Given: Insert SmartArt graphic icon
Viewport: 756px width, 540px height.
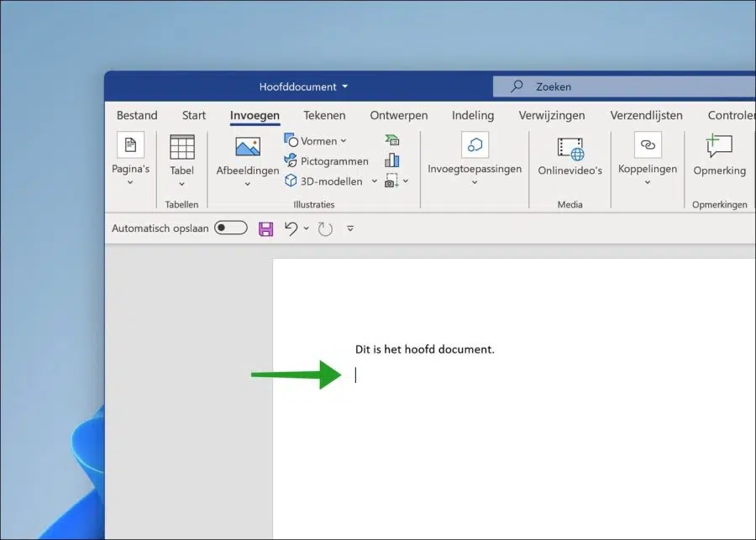Looking at the screenshot, I should [392, 140].
